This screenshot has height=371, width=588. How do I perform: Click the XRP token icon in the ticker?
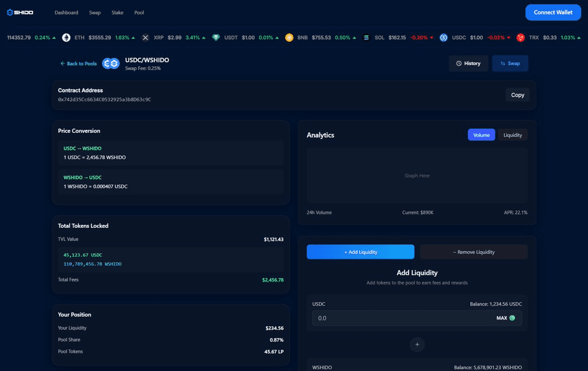click(x=146, y=37)
